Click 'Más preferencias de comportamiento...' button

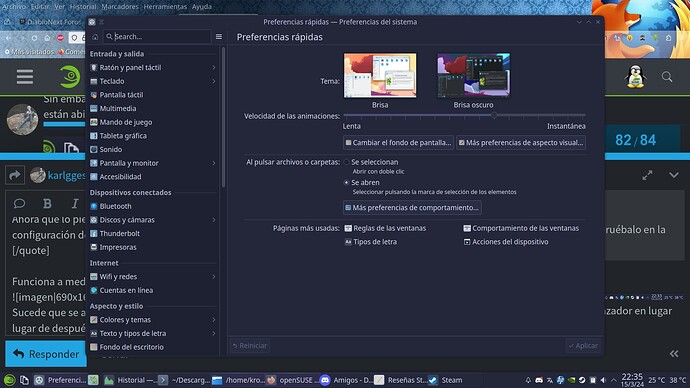pyautogui.click(x=412, y=208)
